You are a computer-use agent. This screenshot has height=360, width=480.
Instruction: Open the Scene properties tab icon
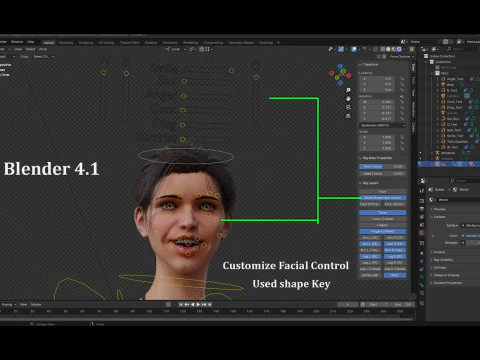pos(422,225)
